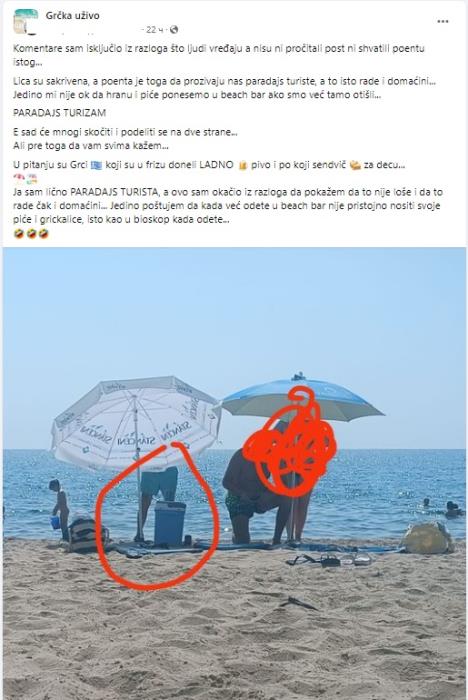The height and width of the screenshot is (700, 468).
Task: Click the 'PARADAJS TURIZAM' heading text
Action: click(x=59, y=113)
